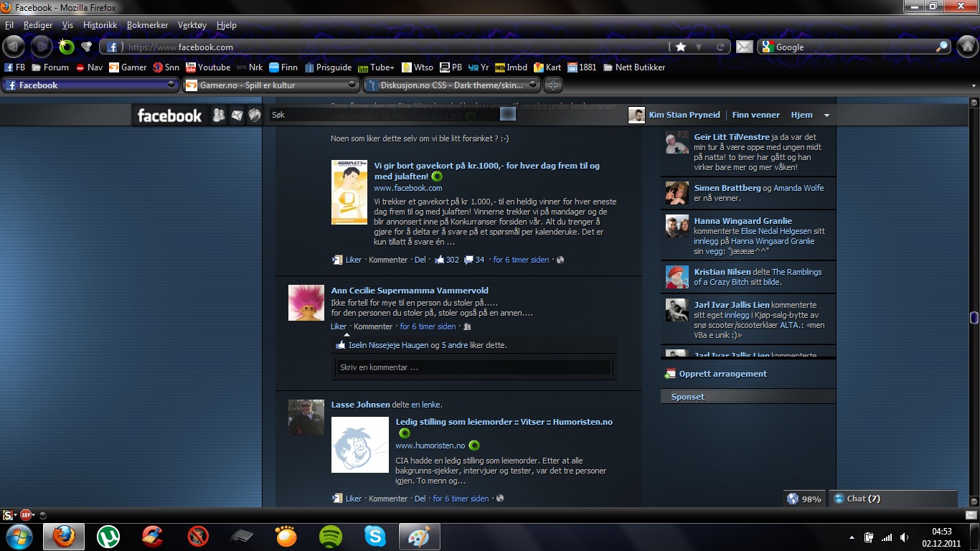
Task: Expand the address bar history dropdown arrow
Action: point(700,47)
